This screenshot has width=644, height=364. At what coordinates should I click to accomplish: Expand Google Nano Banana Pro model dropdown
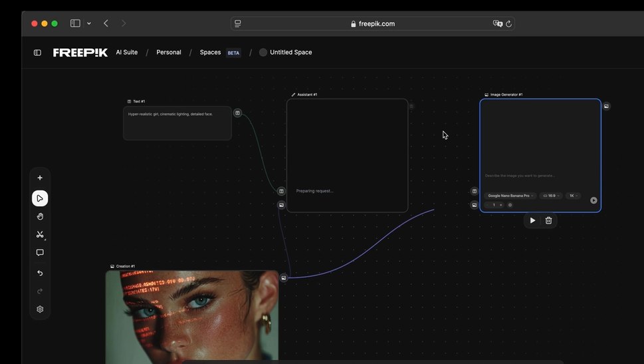pos(510,196)
